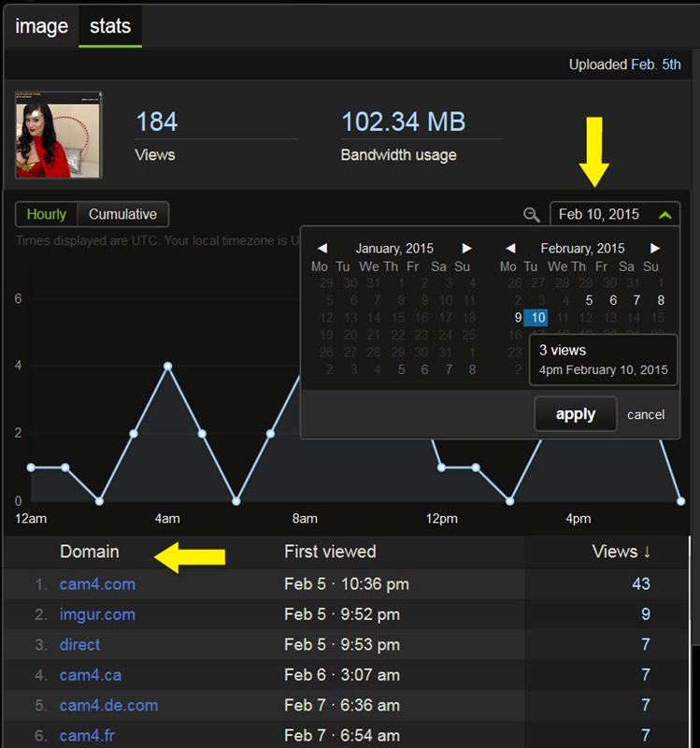Viewport: 700px width, 748px height.
Task: Click the 102.34 MB bandwidth value
Action: (404, 122)
